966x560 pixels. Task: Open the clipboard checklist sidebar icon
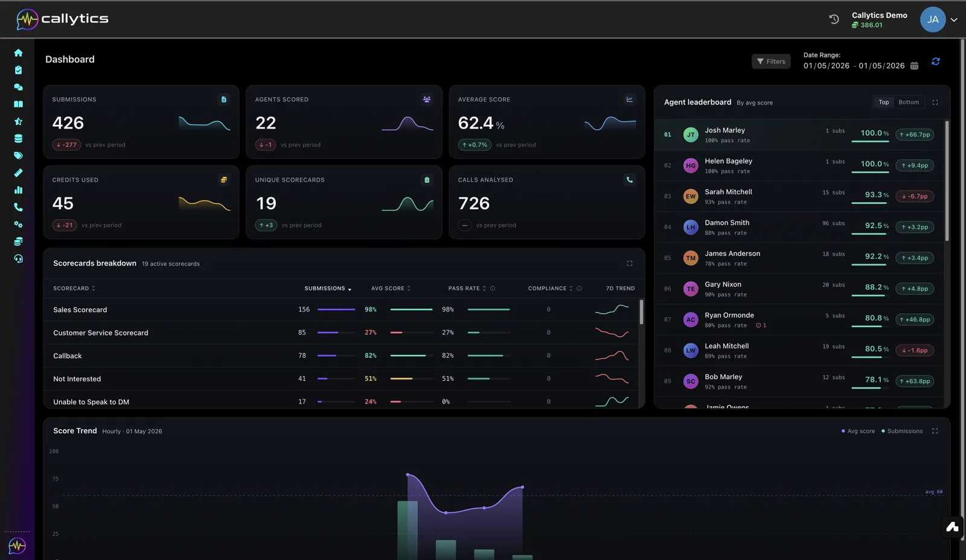pos(18,70)
